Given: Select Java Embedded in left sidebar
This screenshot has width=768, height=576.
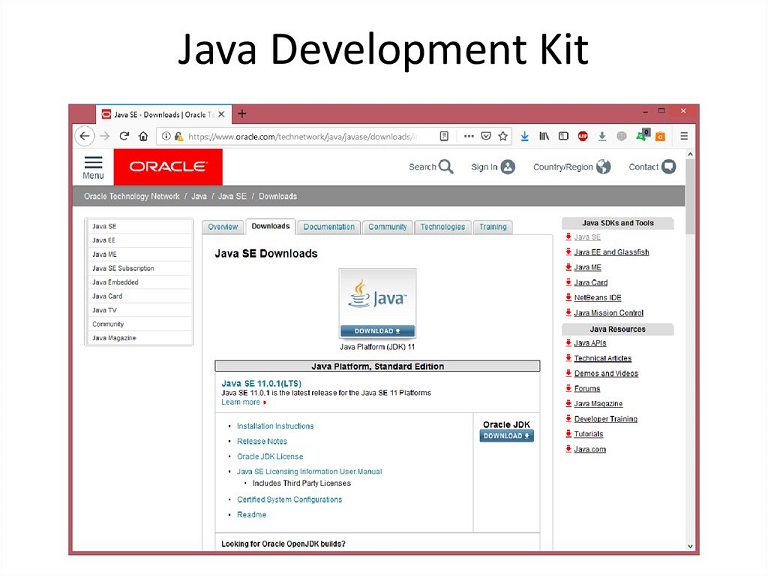Looking at the screenshot, I should point(140,282).
